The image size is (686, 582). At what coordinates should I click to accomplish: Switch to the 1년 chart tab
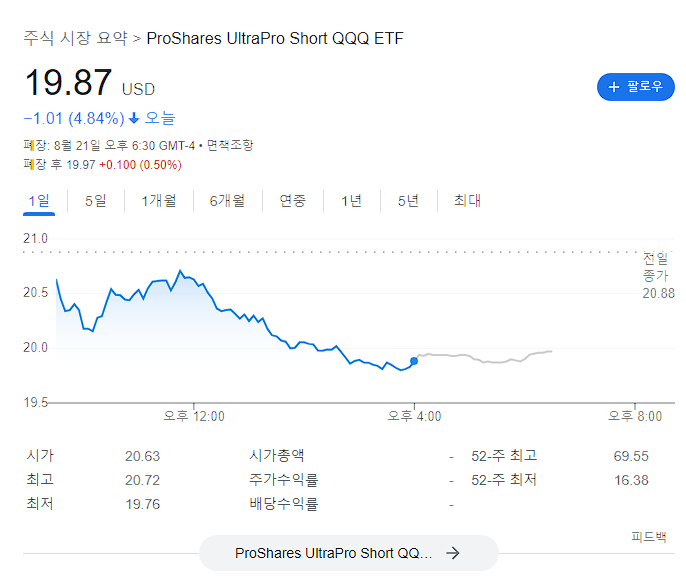(x=351, y=201)
